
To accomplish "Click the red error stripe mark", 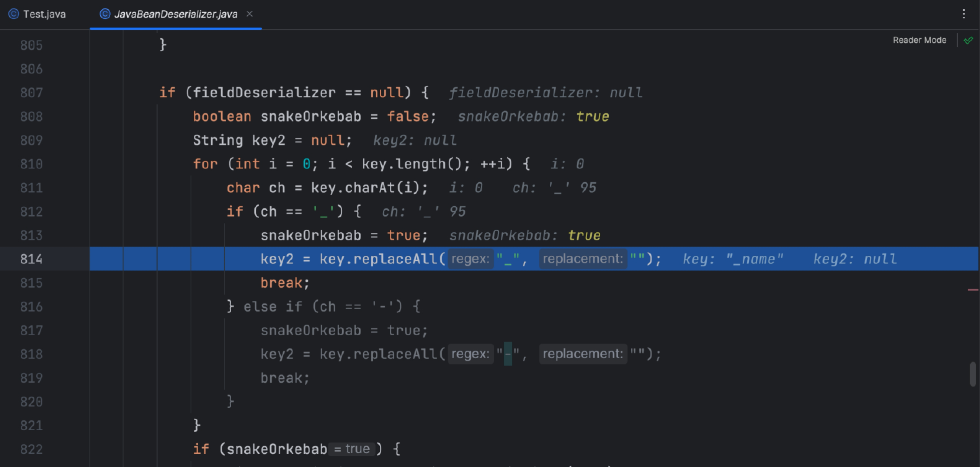I will (x=973, y=290).
